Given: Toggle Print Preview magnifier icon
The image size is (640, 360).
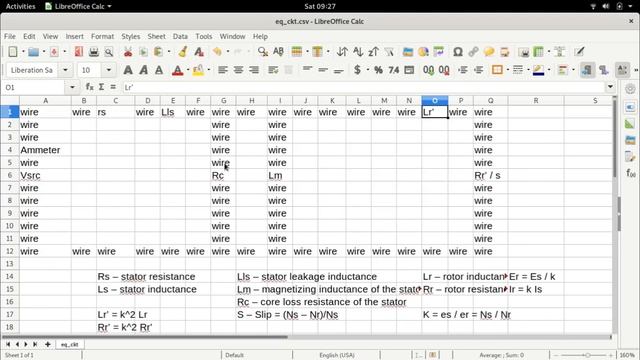Looking at the screenshot, I should coord(109,52).
